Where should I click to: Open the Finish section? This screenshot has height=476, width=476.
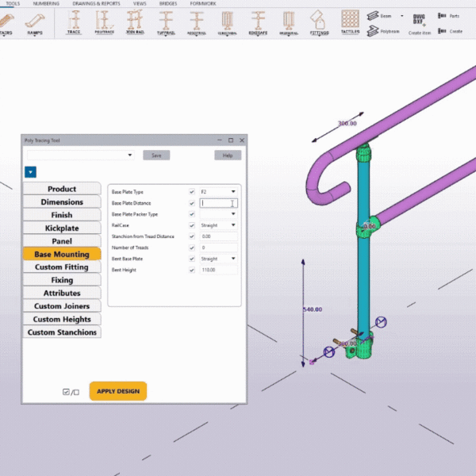pyautogui.click(x=62, y=215)
